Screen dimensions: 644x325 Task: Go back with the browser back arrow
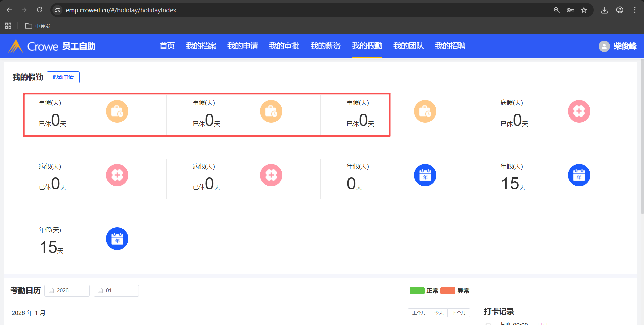[9, 10]
